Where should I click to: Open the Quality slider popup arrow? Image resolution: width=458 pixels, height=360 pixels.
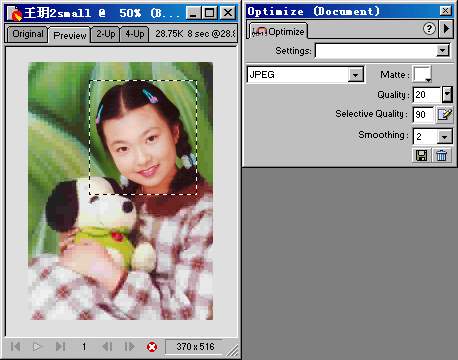pyautogui.click(x=447, y=94)
